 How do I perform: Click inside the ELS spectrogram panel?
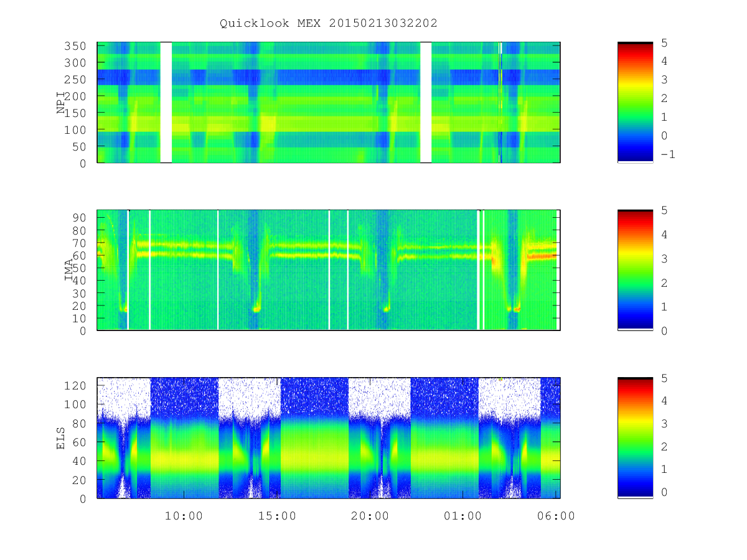[x=329, y=438]
